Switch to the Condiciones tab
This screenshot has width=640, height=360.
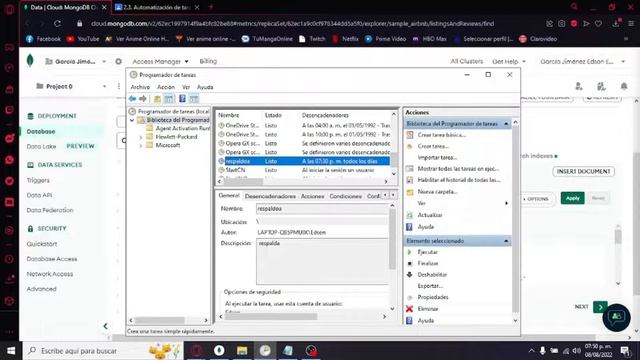click(345, 196)
